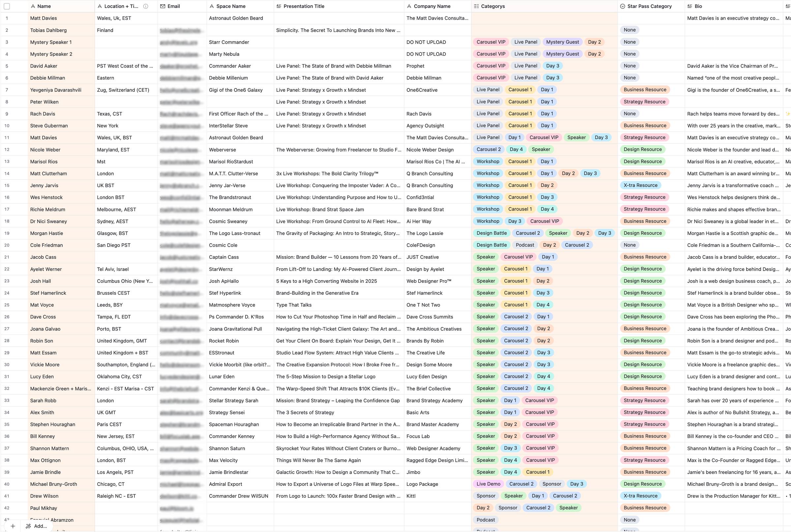Click Matt Davies name in row 1
The height and width of the screenshot is (532, 791).
click(x=44, y=18)
